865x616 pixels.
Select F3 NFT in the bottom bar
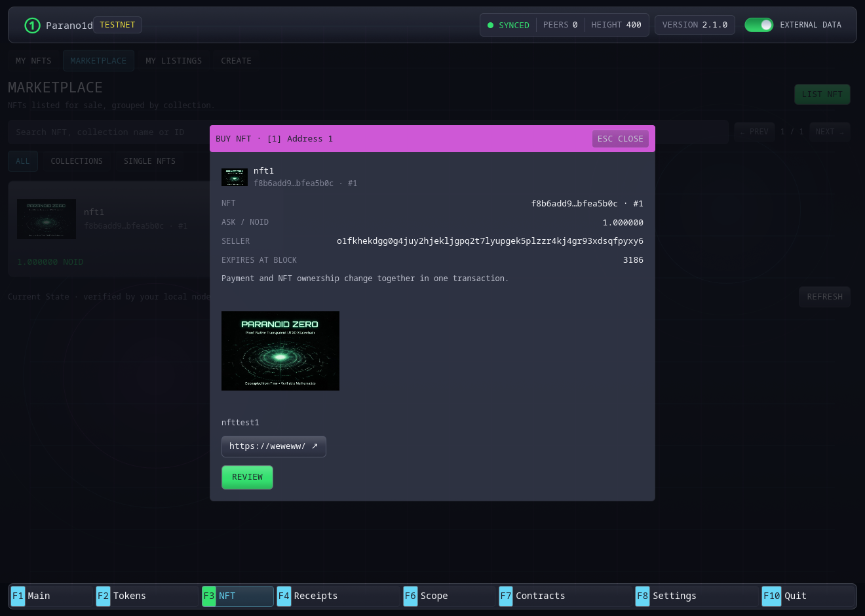tap(237, 596)
